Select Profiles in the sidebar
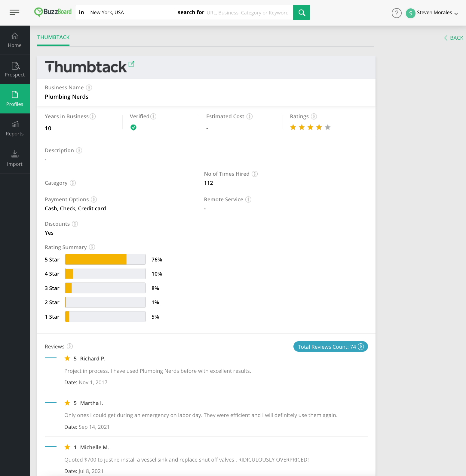This screenshot has width=466, height=476. (15, 99)
